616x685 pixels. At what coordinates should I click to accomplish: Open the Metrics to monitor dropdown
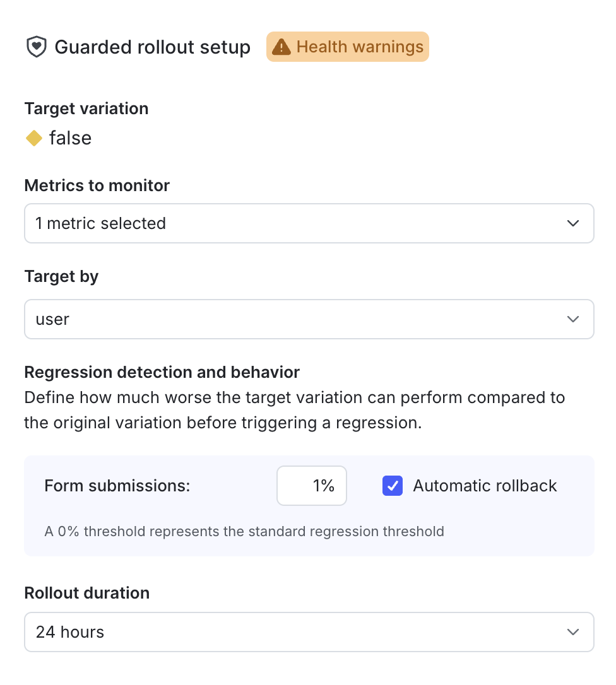click(309, 223)
